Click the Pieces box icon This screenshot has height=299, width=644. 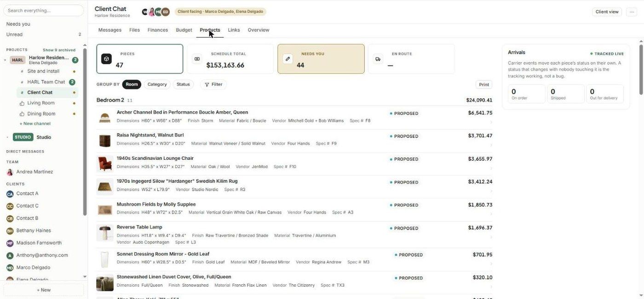[106, 59]
